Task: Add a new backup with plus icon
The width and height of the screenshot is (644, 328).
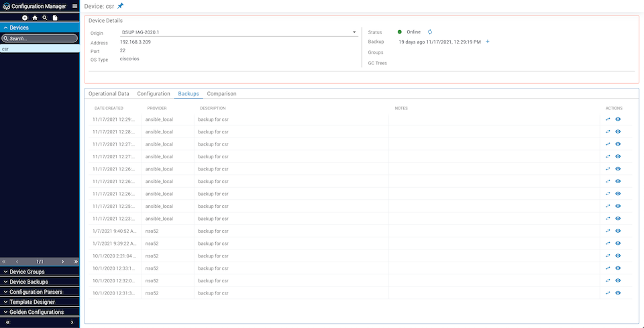Action: pos(488,42)
